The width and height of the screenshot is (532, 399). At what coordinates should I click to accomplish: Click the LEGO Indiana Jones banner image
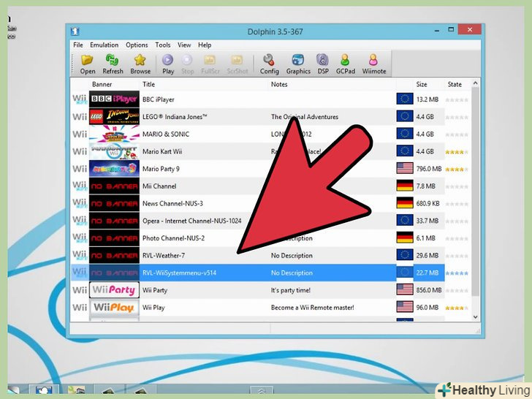pyautogui.click(x=114, y=116)
